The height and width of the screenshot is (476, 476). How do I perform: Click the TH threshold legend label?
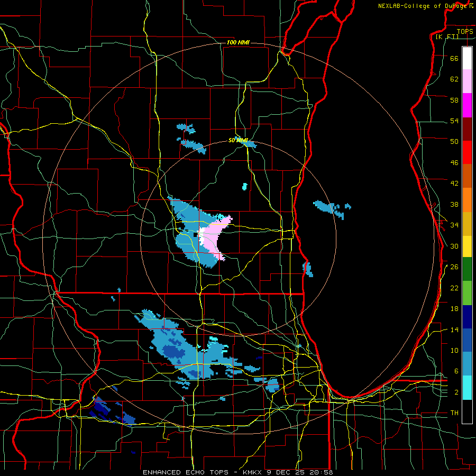click(x=454, y=413)
